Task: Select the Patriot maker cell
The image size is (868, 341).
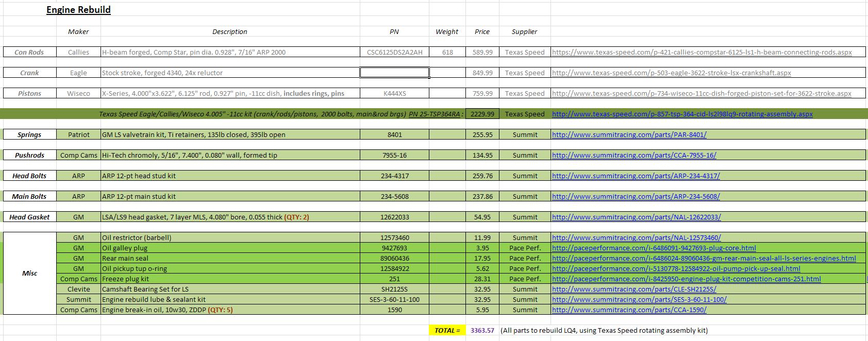Action: pos(78,134)
